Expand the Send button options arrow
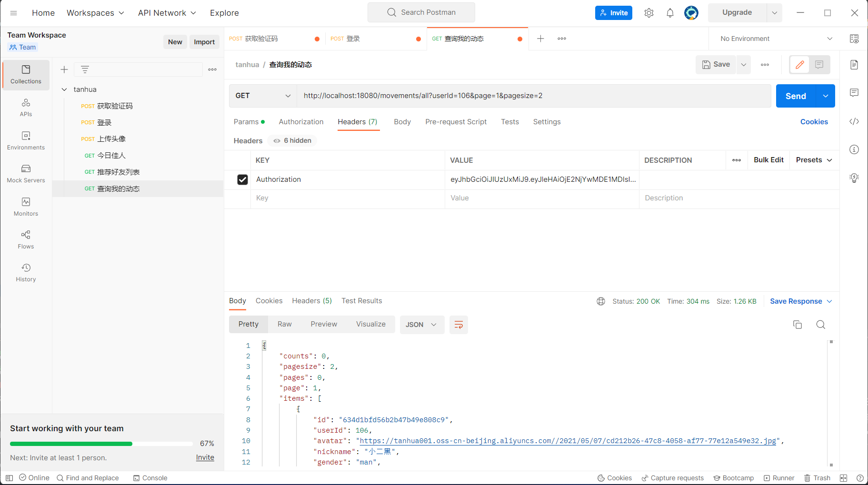The width and height of the screenshot is (868, 485). tap(826, 96)
